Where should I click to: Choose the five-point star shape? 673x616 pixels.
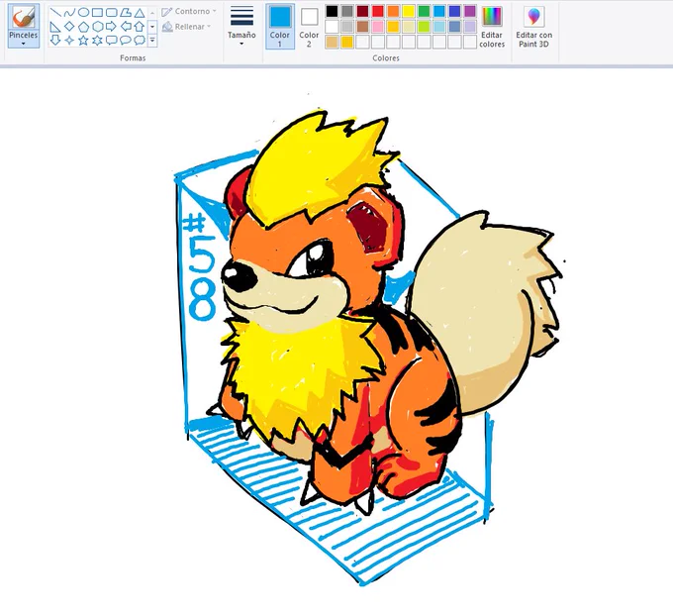(x=83, y=41)
